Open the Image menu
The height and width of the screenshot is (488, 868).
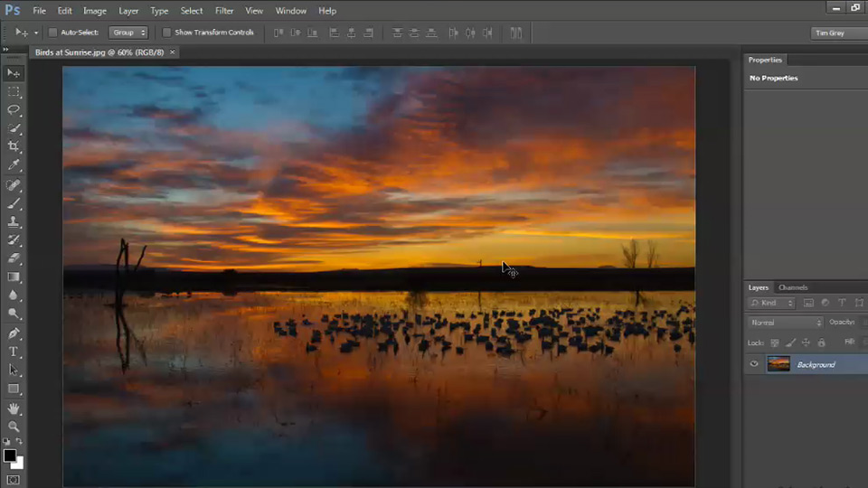tap(95, 11)
